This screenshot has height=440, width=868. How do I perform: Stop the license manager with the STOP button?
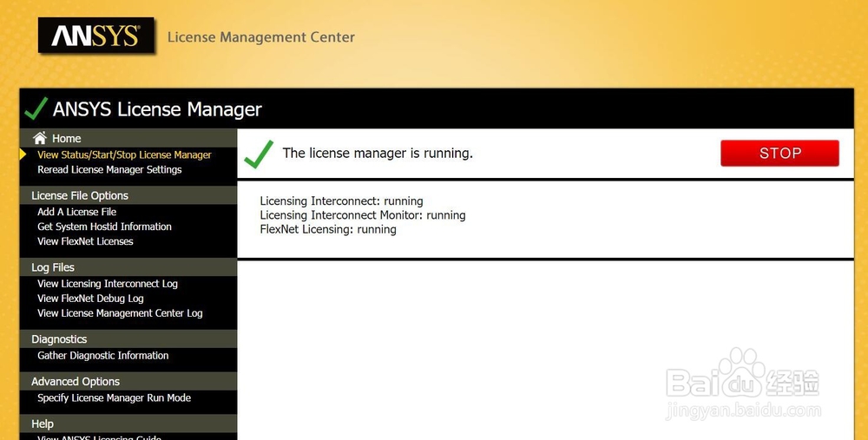pyautogui.click(x=779, y=153)
